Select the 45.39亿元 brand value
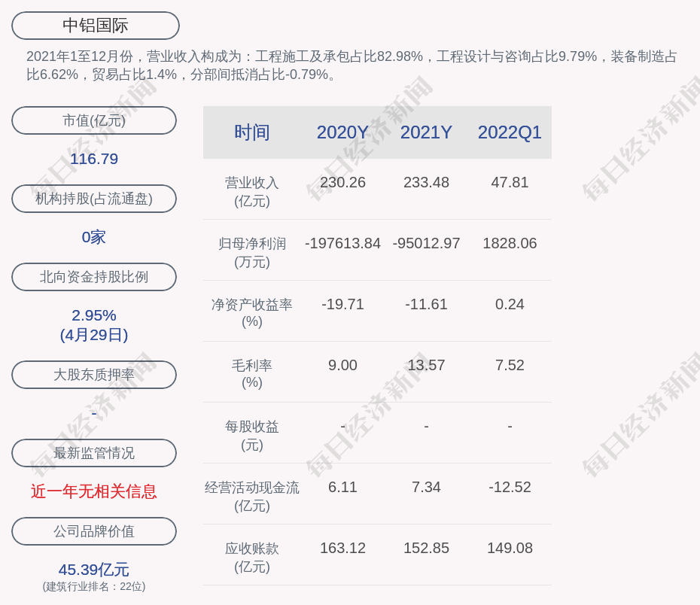700x605 pixels. 94,570
